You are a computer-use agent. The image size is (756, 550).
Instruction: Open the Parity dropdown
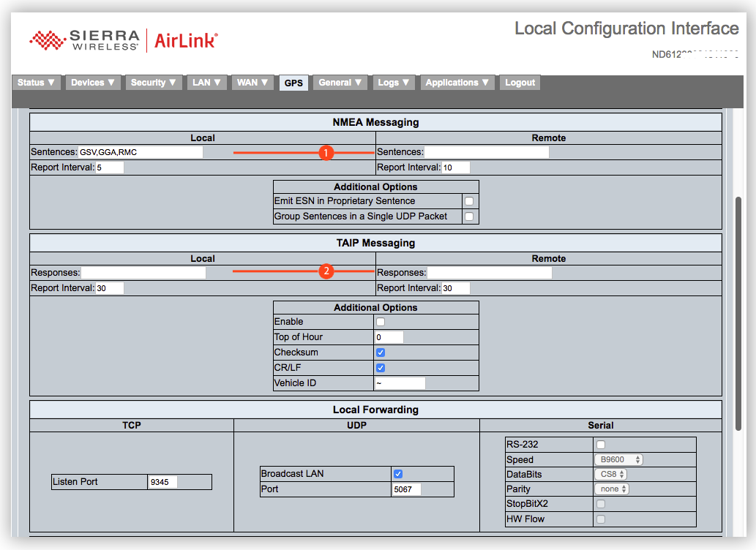(612, 489)
